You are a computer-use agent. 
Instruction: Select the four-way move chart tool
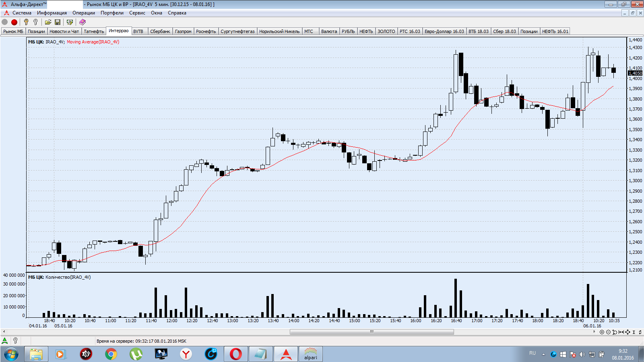(x=627, y=332)
